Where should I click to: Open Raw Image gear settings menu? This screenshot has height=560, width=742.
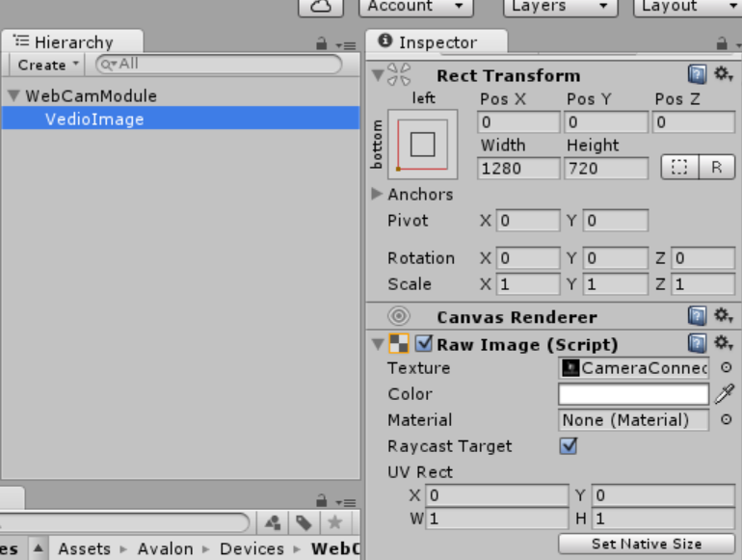[724, 343]
